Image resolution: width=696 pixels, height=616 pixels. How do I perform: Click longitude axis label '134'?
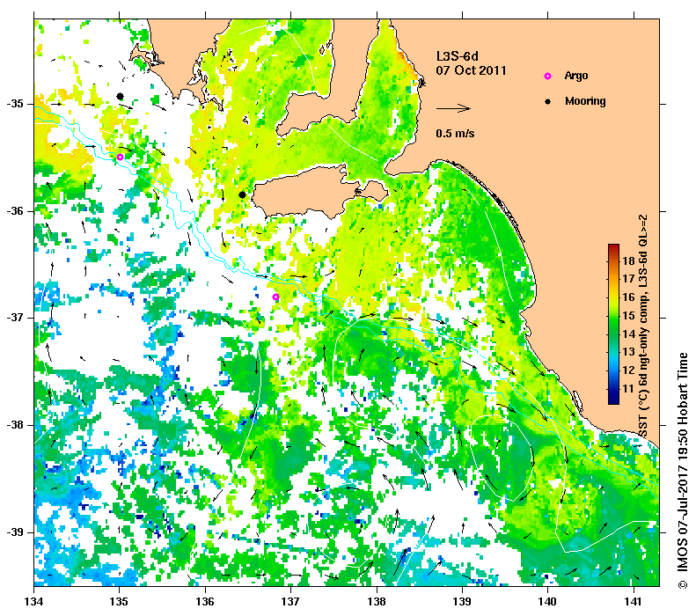tap(33, 602)
